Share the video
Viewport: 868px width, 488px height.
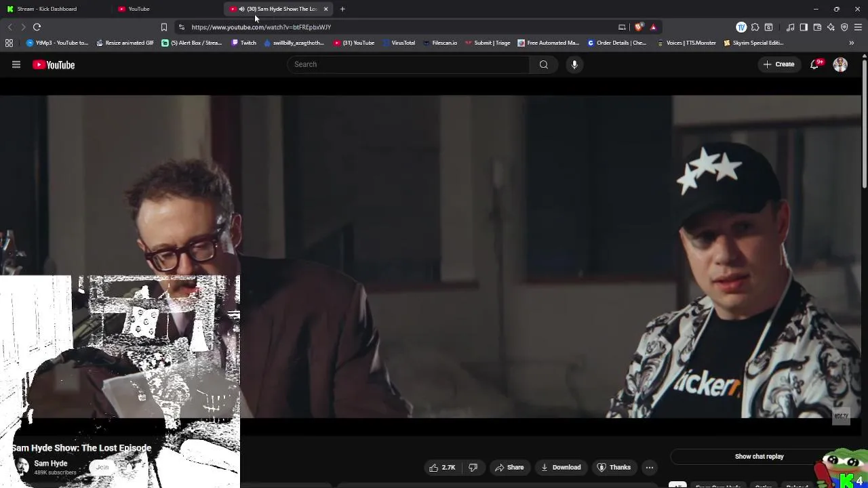tap(509, 467)
